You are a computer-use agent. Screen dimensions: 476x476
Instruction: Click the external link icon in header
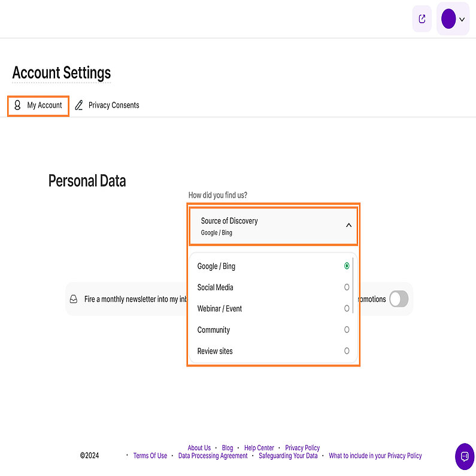tap(422, 19)
